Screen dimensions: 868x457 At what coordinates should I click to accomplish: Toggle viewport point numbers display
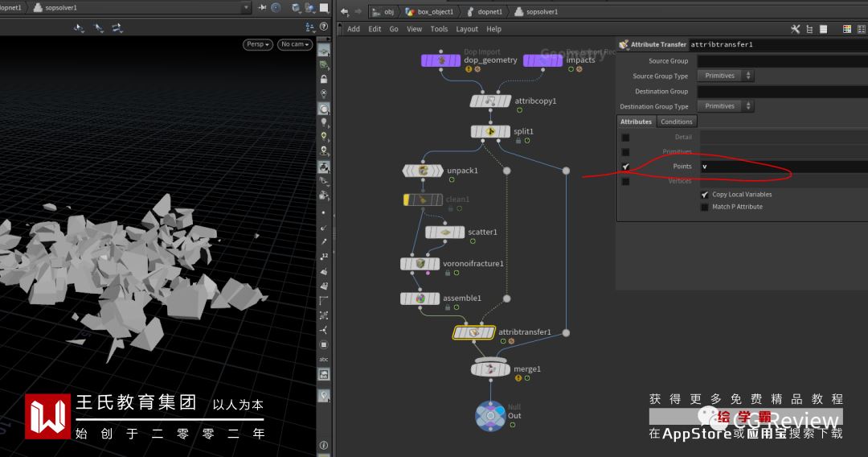click(x=324, y=257)
